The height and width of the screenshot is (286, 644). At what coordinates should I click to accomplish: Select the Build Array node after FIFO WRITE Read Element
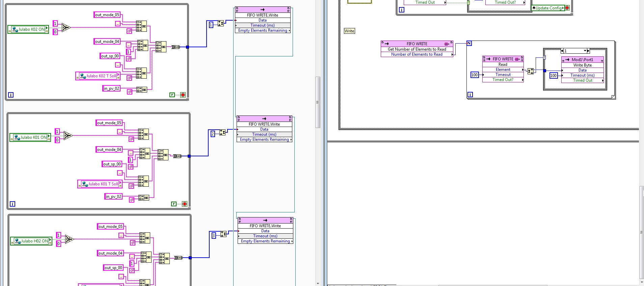(531, 71)
